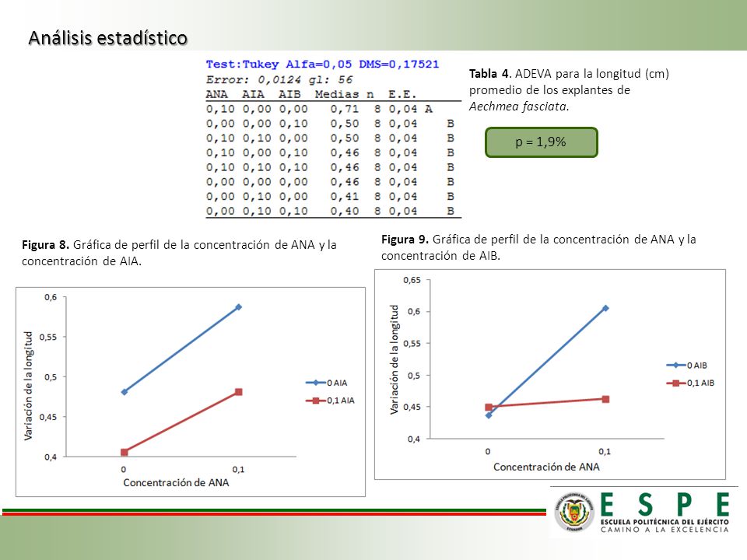Click the '0 AIA' blue legend entry
Screen dimensions: 747x560
[326, 383]
